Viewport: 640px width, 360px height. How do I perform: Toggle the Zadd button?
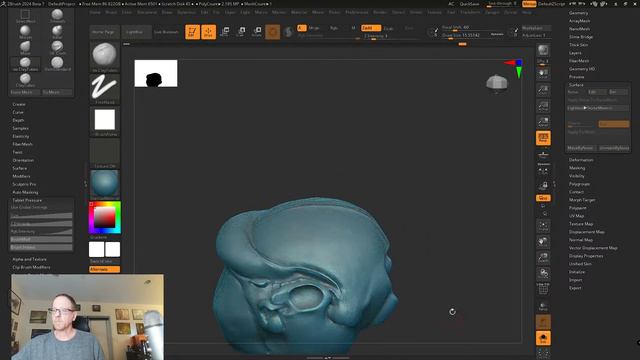(x=371, y=28)
